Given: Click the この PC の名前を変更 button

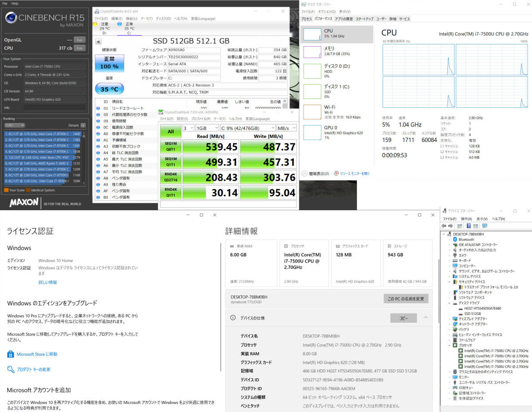Looking at the screenshot, I should tap(406, 298).
